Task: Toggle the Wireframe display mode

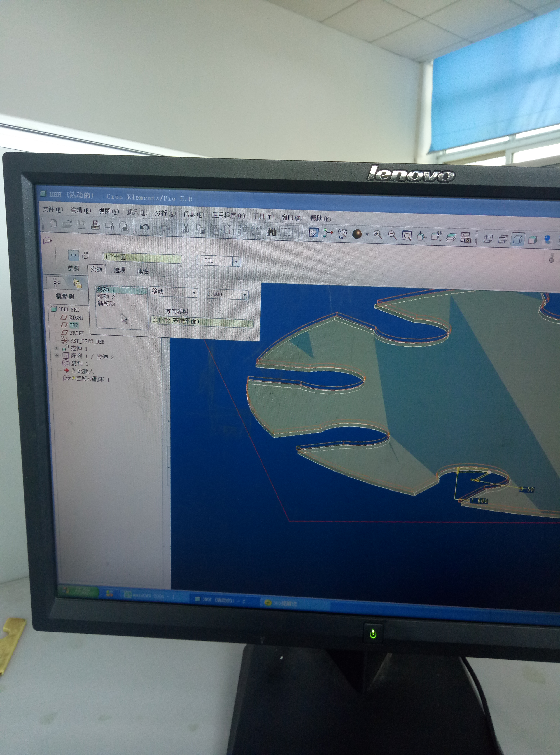Action: click(x=488, y=239)
